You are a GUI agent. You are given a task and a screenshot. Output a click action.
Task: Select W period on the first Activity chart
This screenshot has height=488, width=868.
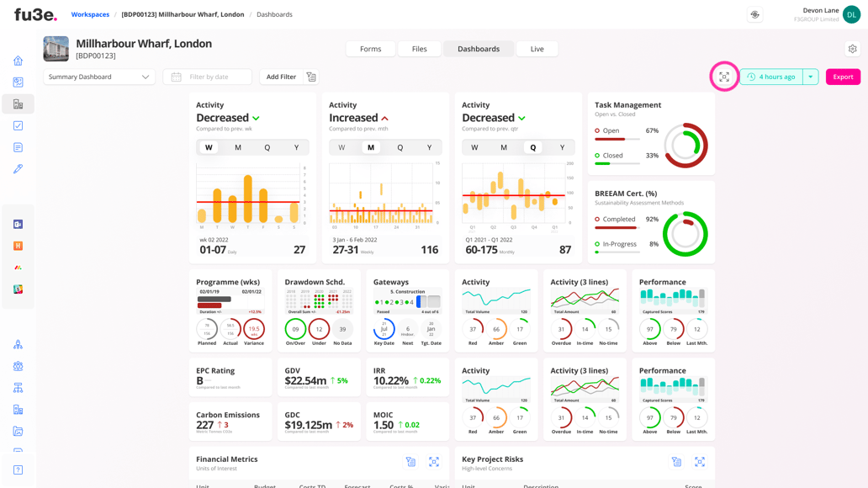click(x=208, y=146)
